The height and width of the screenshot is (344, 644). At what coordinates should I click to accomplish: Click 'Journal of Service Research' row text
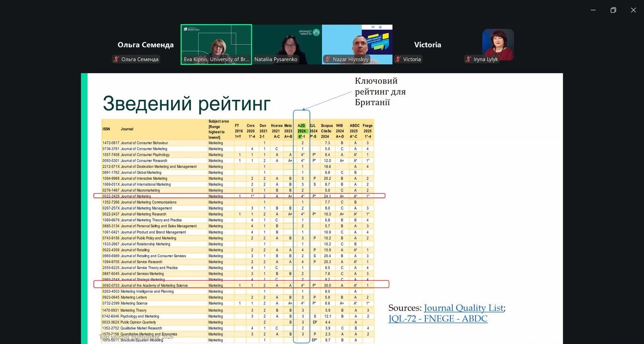point(141,262)
